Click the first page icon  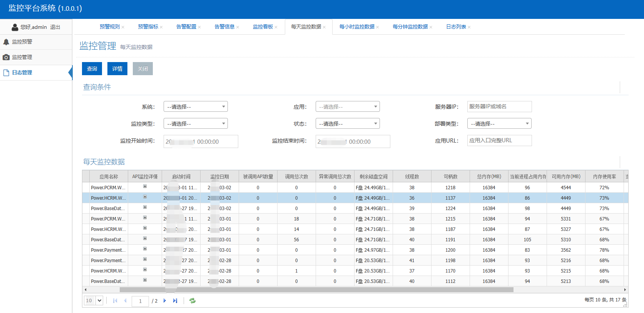115,301
